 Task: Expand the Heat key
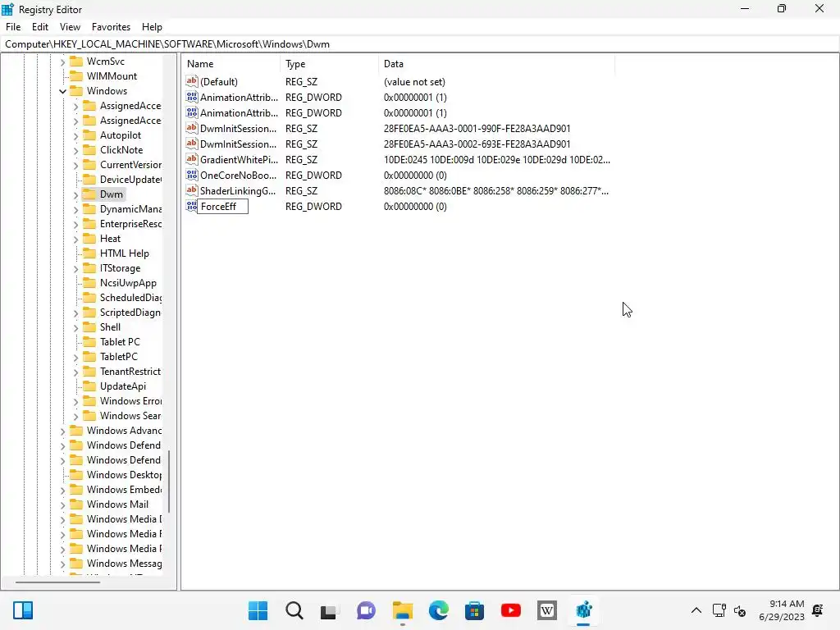click(75, 239)
